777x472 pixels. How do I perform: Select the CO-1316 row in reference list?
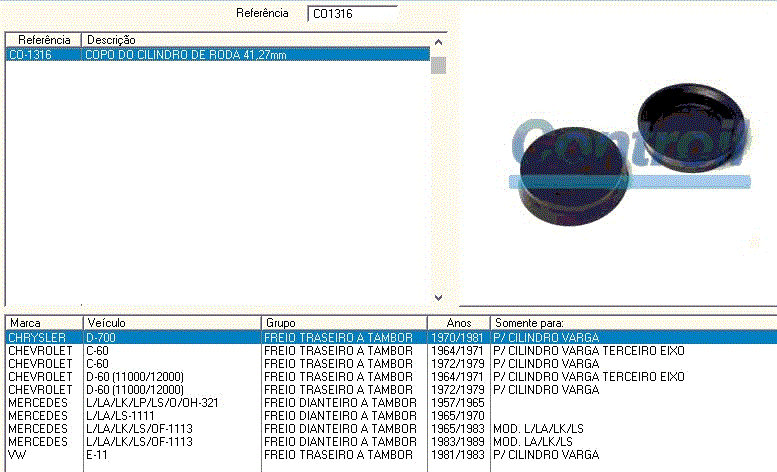click(x=200, y=55)
